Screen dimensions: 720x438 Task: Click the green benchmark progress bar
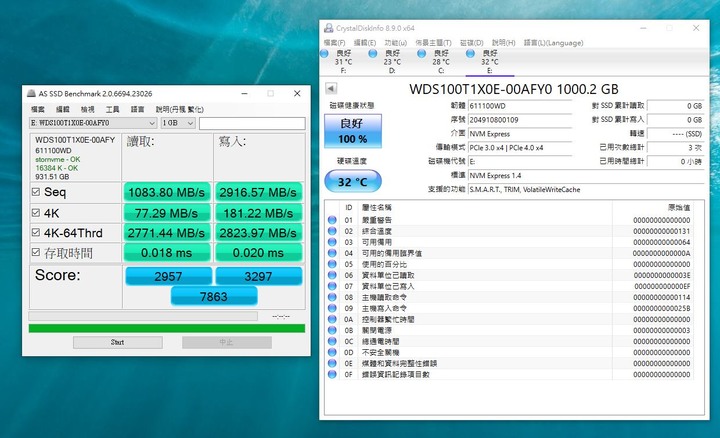[167, 328]
